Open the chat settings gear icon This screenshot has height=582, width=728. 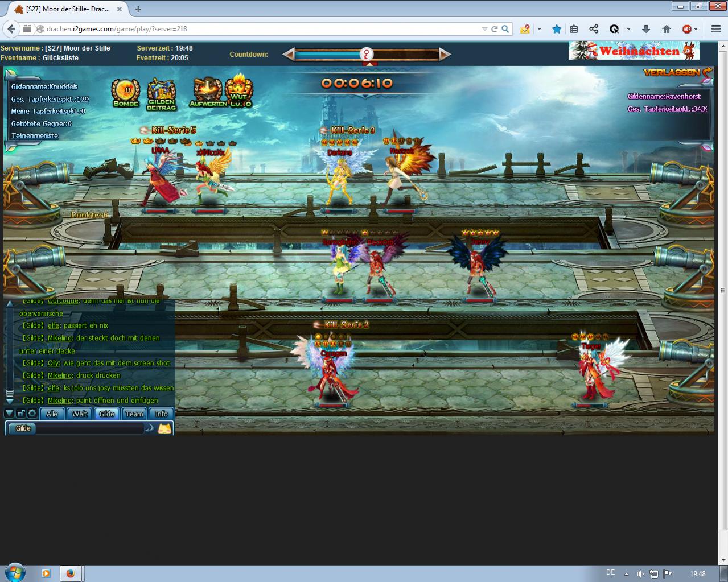pyautogui.click(x=32, y=414)
